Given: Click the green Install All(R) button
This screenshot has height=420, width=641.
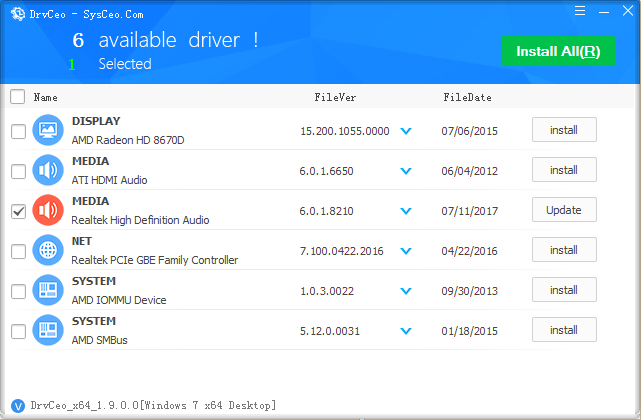Looking at the screenshot, I should tap(558, 51).
